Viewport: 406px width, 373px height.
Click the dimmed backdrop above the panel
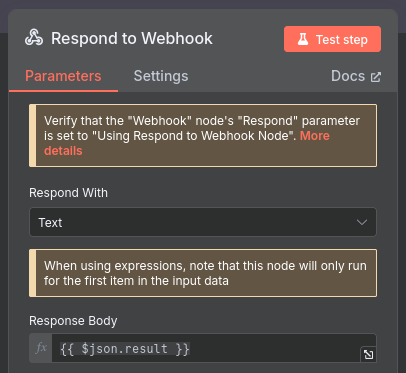[203, 4]
